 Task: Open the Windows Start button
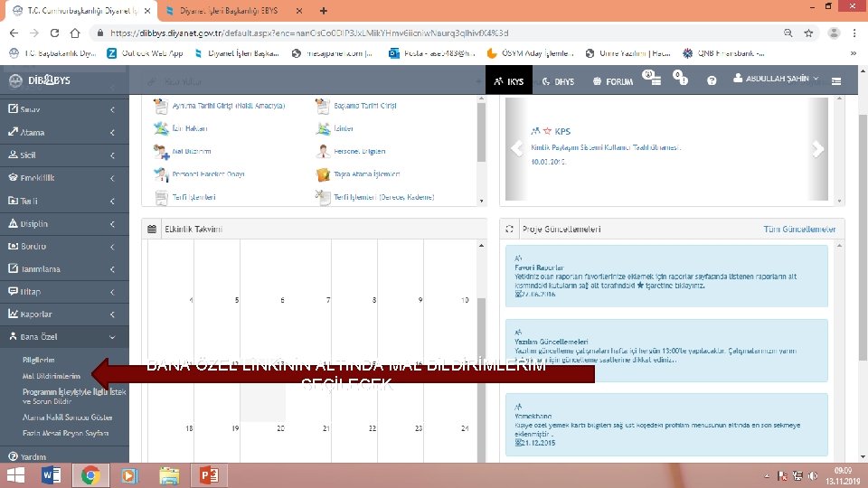coord(15,475)
